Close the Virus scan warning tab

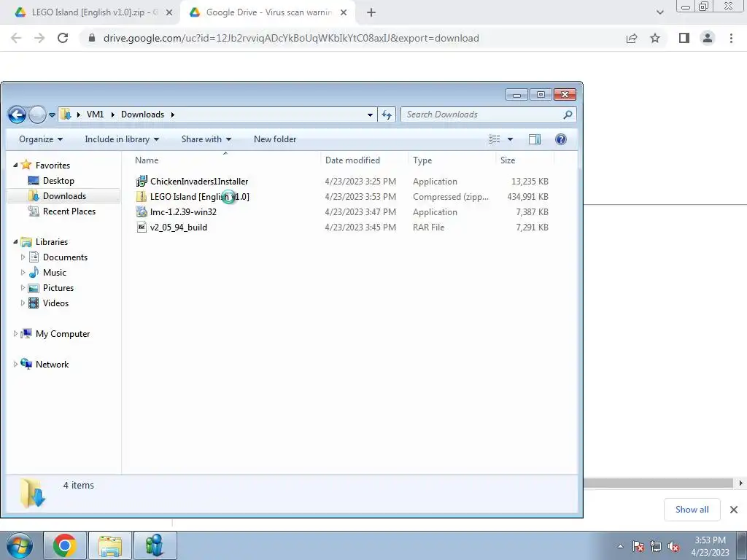pos(344,12)
